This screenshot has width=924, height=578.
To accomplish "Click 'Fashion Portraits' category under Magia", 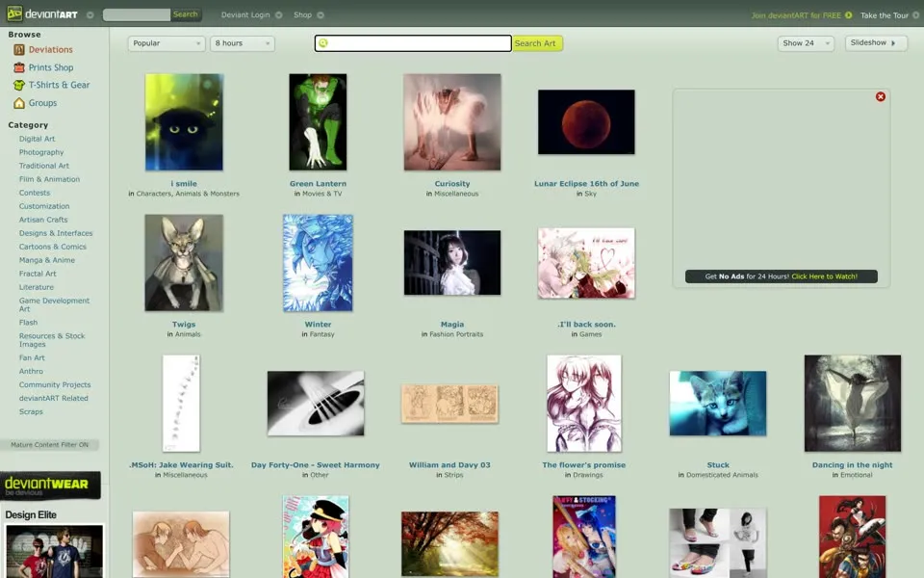I will point(456,334).
